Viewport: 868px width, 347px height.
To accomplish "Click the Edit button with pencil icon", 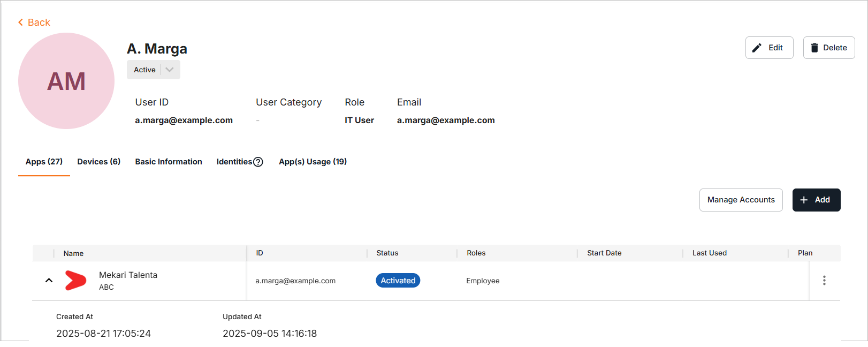I will (x=769, y=48).
